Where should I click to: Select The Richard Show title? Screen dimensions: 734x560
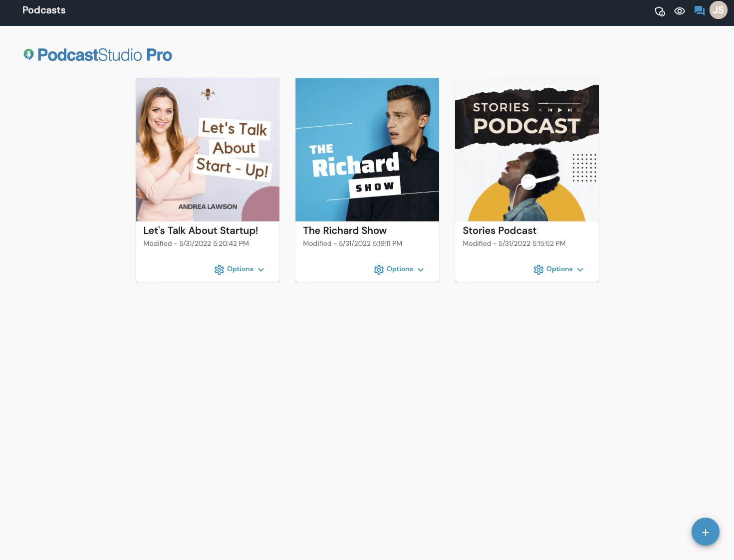click(345, 230)
